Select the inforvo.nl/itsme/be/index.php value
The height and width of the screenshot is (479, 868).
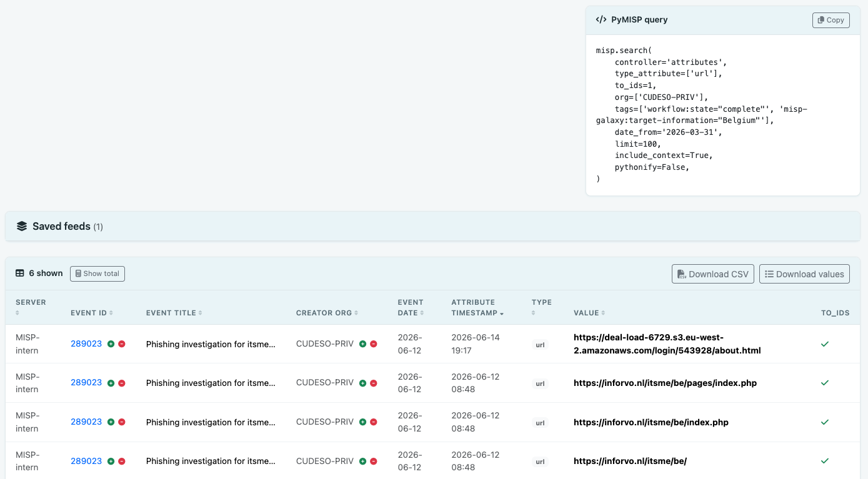[651, 422]
